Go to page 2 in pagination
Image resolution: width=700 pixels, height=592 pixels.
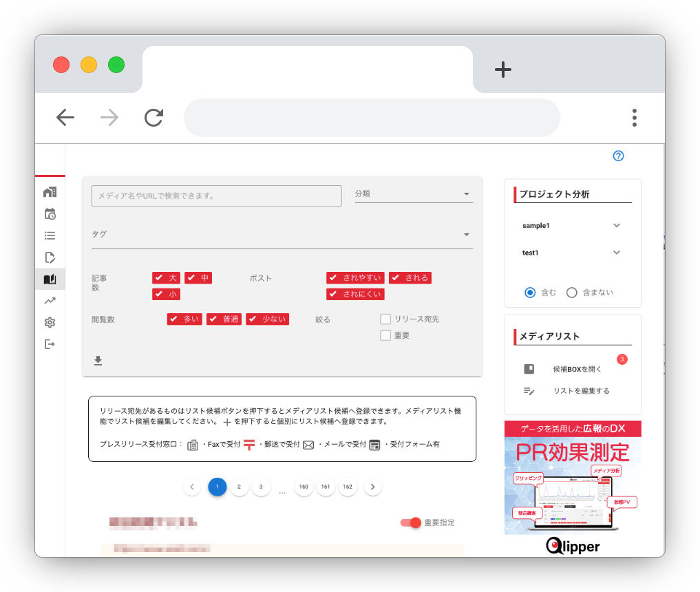coord(239,487)
